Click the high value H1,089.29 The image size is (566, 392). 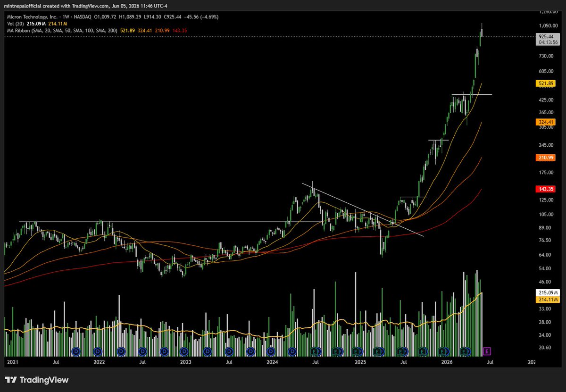pyautogui.click(x=130, y=17)
